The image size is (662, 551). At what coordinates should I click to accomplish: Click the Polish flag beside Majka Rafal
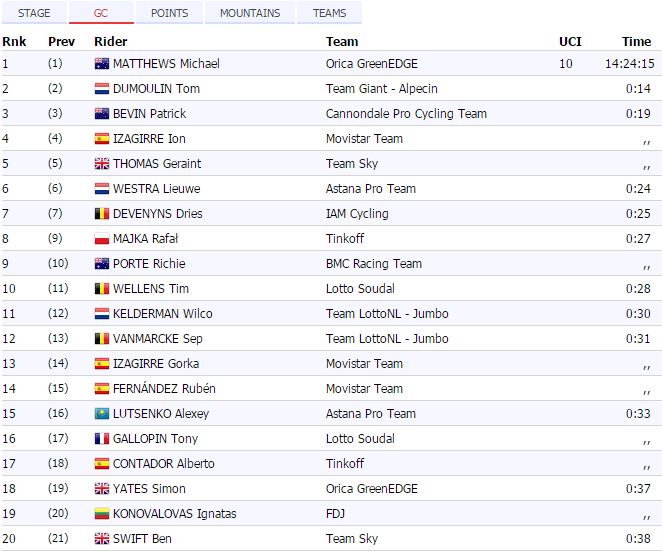pyautogui.click(x=101, y=239)
